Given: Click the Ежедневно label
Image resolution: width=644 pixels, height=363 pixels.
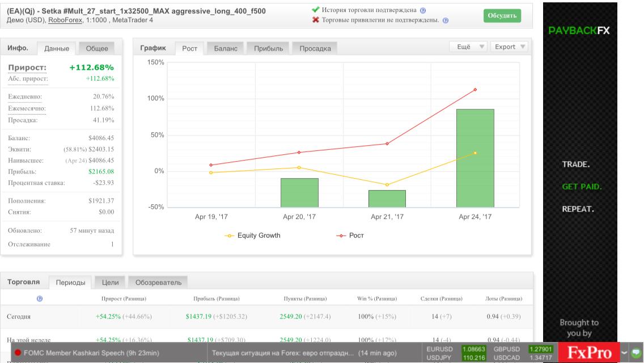Looking at the screenshot, I should click(24, 96).
